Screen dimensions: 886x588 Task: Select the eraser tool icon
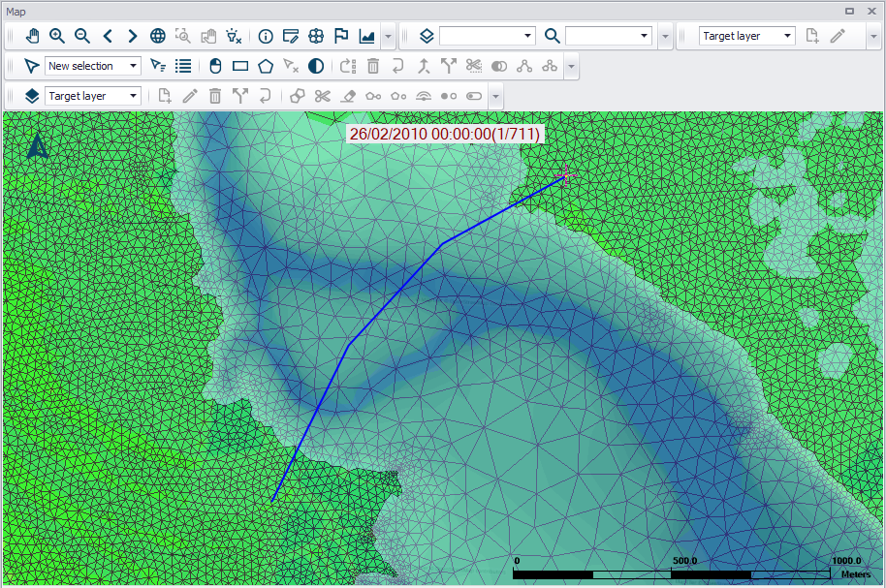click(348, 96)
